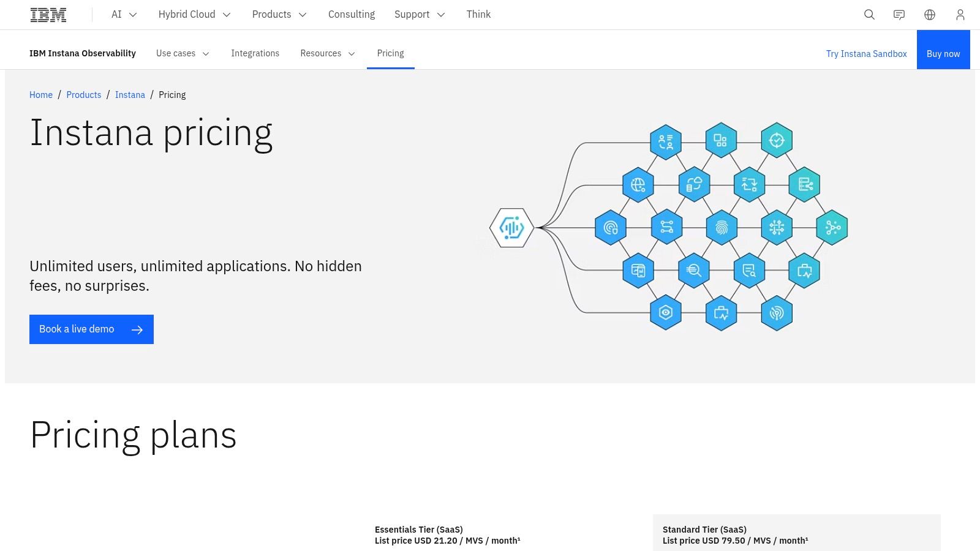Navigate to Home via breadcrumb
980x551 pixels.
(x=41, y=95)
